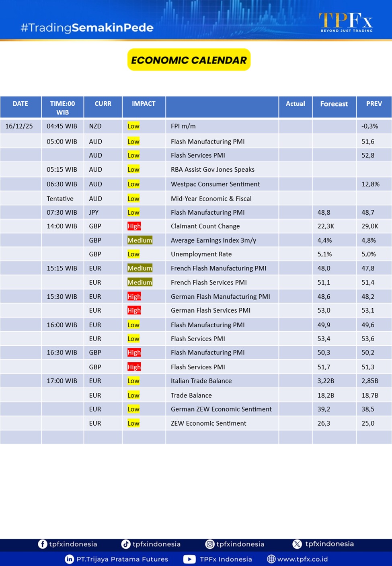Select the IMPACT column header
392x566 pixels.
(144, 104)
